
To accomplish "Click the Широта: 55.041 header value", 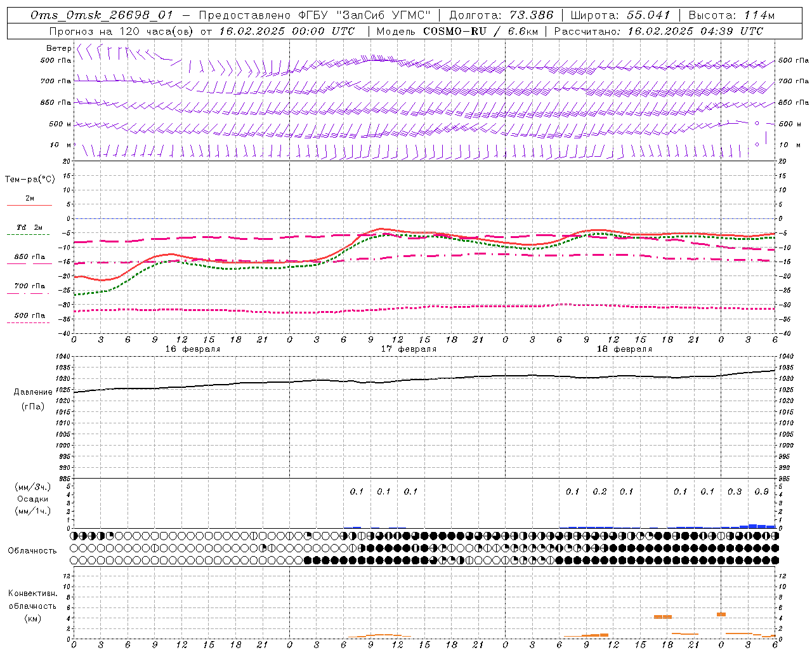I will pyautogui.click(x=620, y=15).
